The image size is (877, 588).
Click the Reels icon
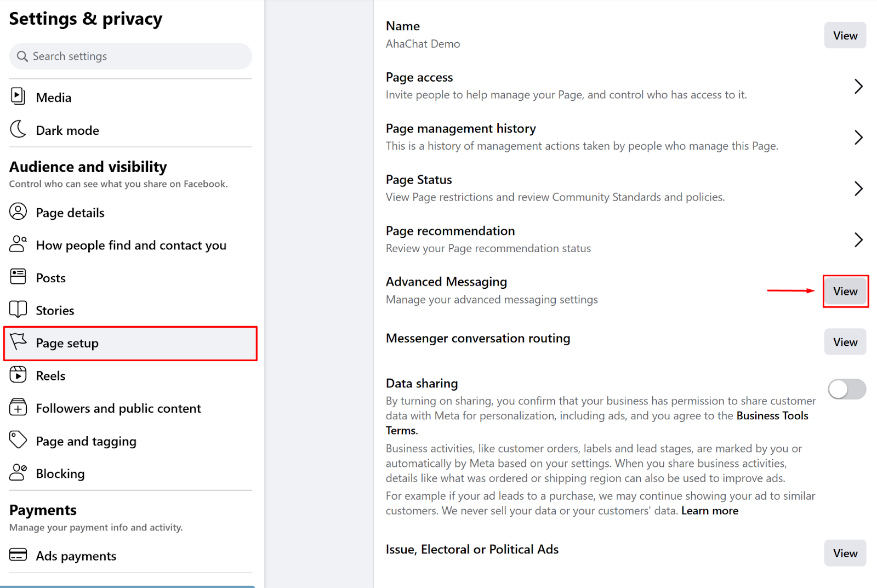click(x=18, y=375)
